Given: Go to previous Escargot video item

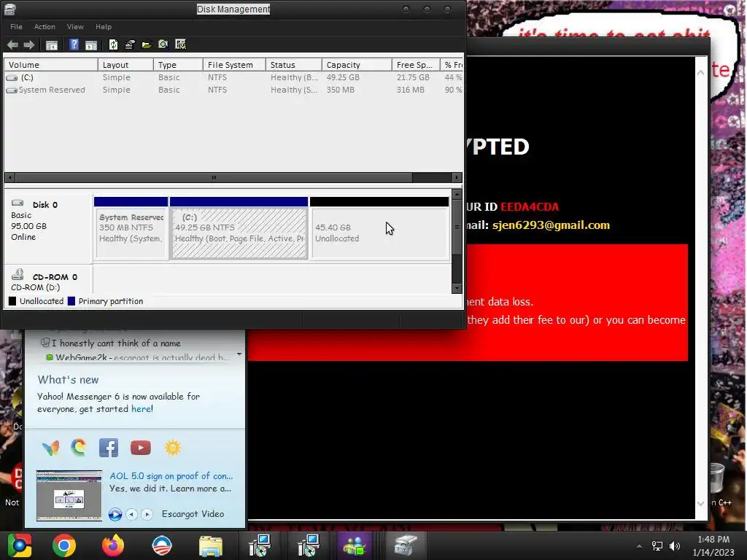Looking at the screenshot, I should (x=132, y=514).
